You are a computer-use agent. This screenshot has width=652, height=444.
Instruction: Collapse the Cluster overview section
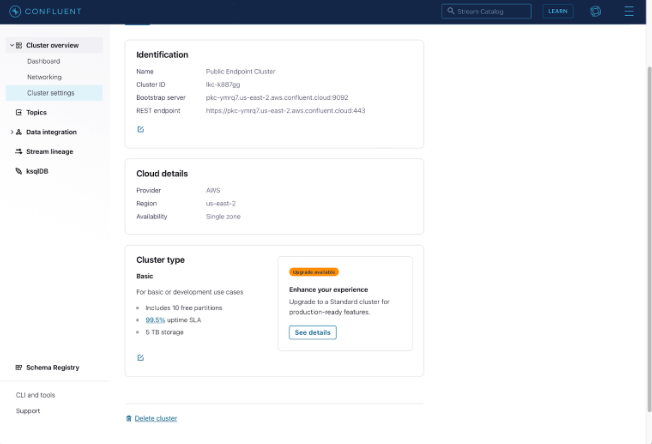coord(12,45)
